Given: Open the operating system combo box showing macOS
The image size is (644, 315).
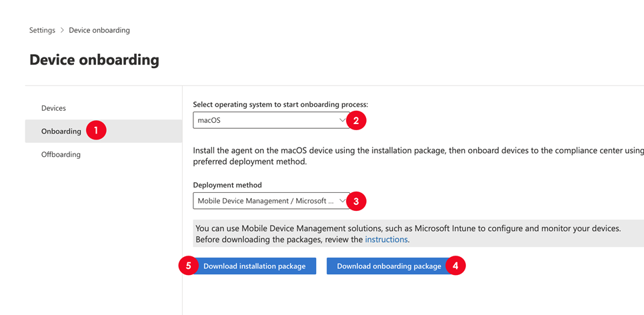Looking at the screenshot, I should pos(271,120).
